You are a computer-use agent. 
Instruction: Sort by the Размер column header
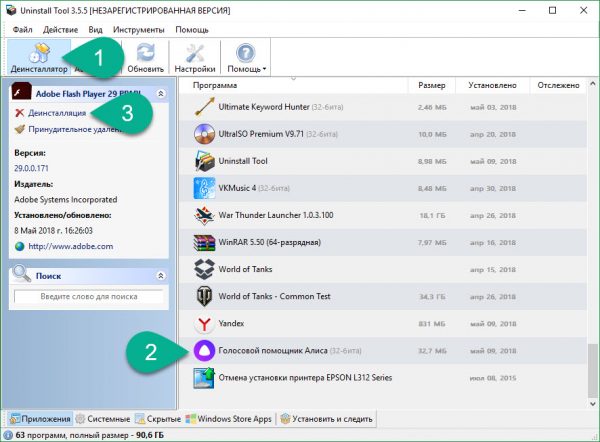pyautogui.click(x=432, y=85)
